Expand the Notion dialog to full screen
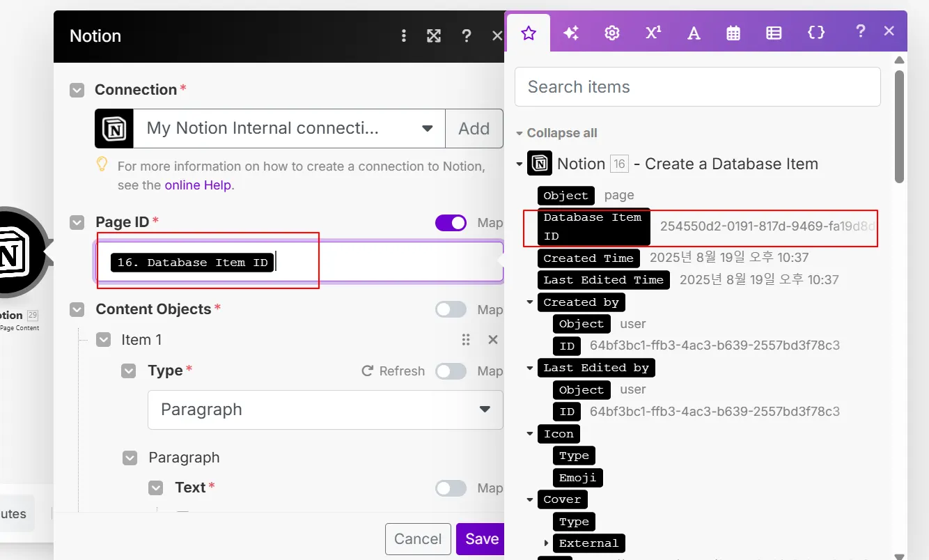 click(434, 36)
